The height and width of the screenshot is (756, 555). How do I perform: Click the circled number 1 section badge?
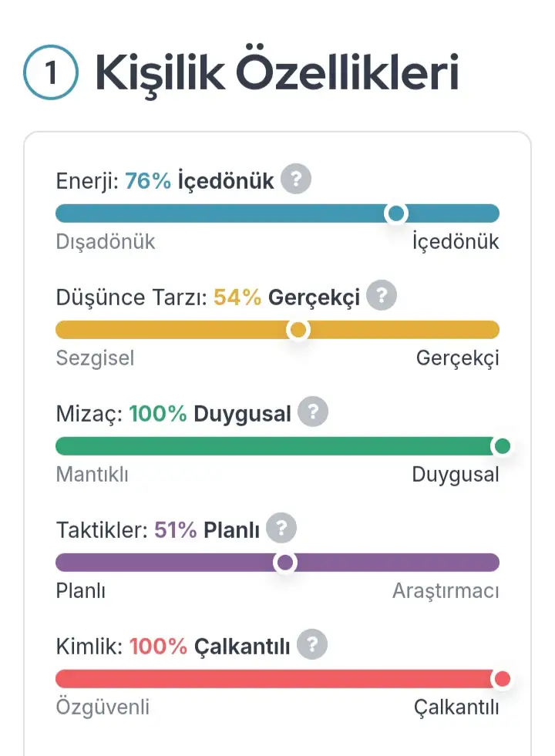(51, 74)
